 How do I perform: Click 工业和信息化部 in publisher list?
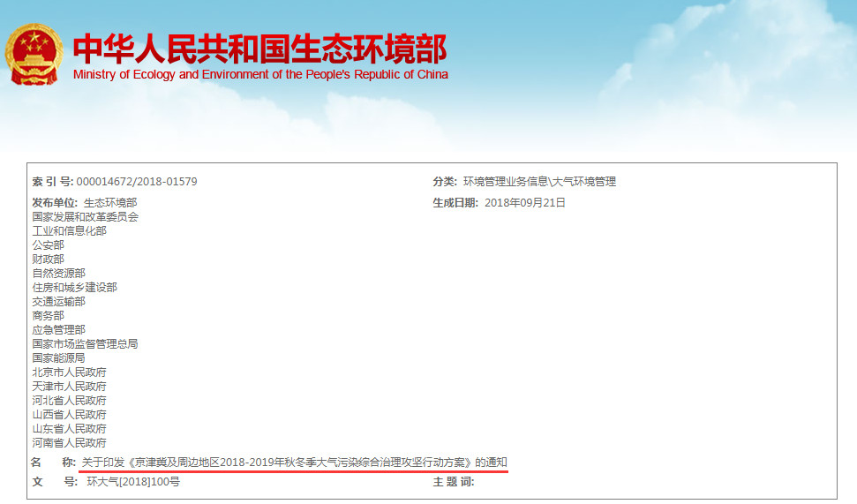[70, 231]
